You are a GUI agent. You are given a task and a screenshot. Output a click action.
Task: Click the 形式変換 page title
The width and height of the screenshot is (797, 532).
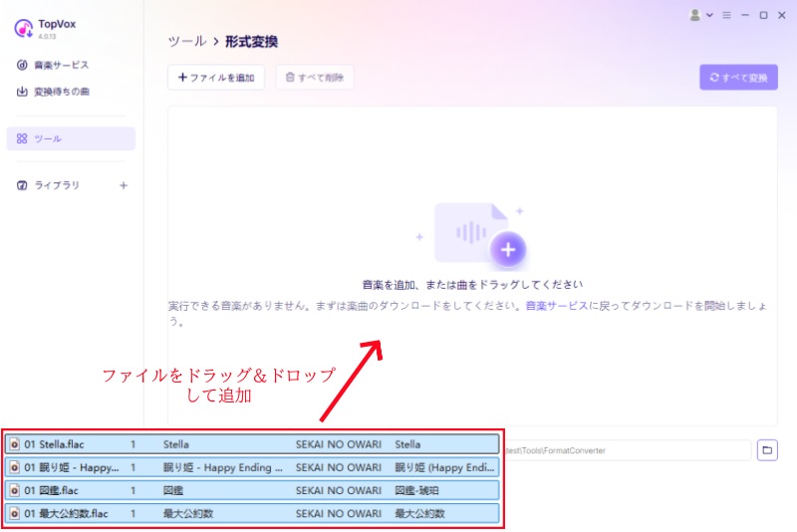point(252,41)
